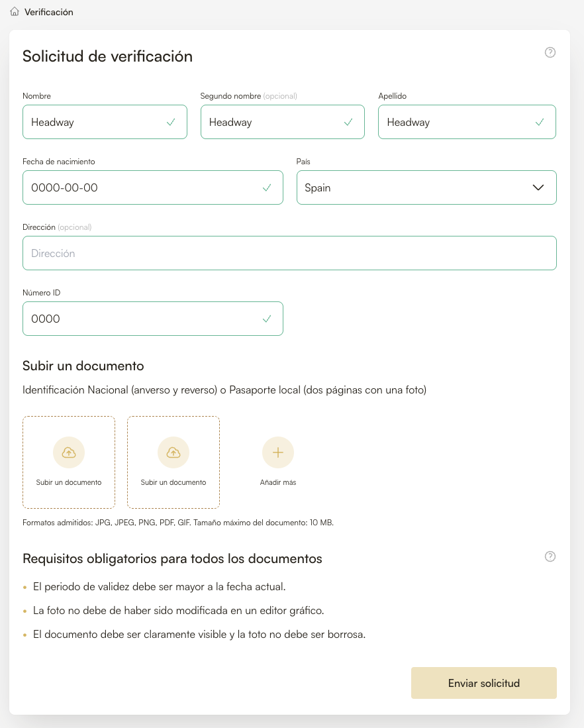Click the checkmark in the Nombre field

tap(171, 122)
